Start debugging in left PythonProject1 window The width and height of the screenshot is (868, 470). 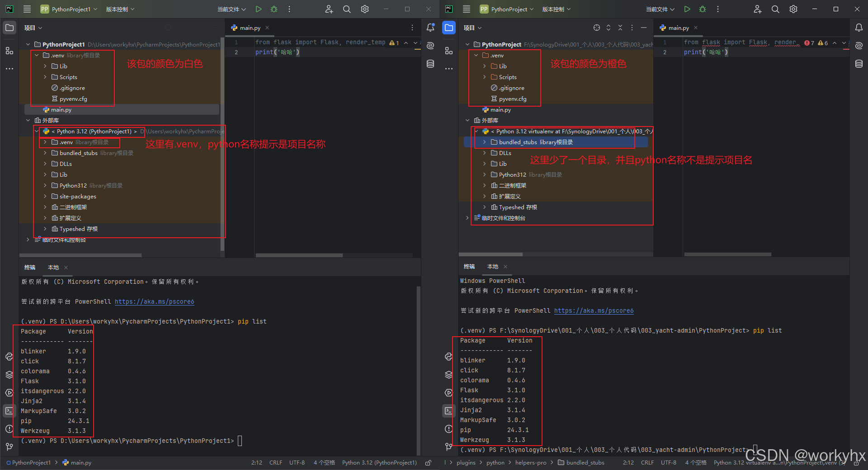[274, 9]
